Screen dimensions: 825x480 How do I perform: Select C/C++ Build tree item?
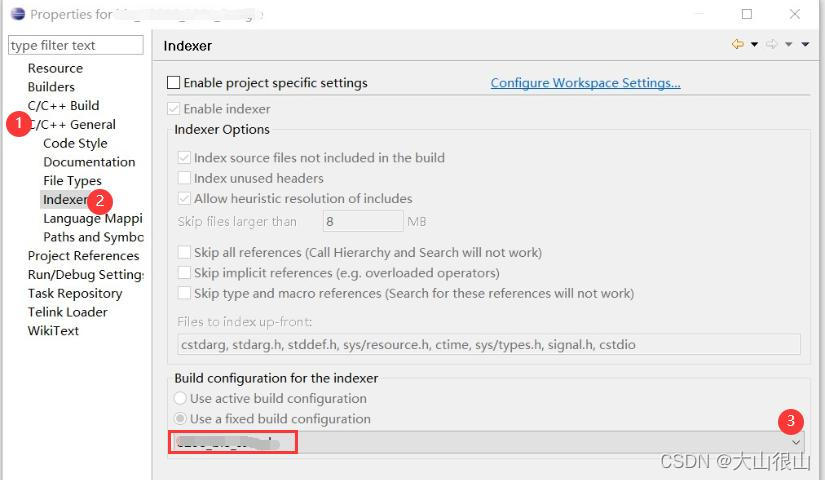(63, 106)
